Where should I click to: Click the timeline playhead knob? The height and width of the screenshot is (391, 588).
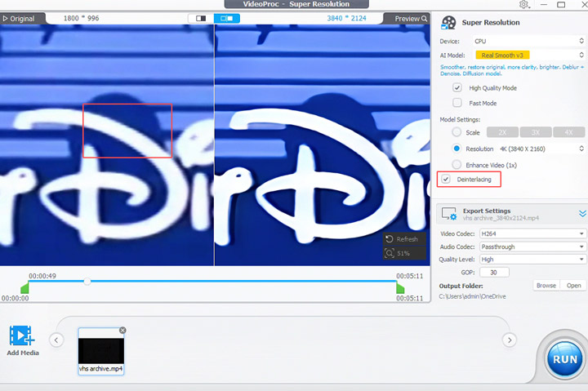(87, 281)
